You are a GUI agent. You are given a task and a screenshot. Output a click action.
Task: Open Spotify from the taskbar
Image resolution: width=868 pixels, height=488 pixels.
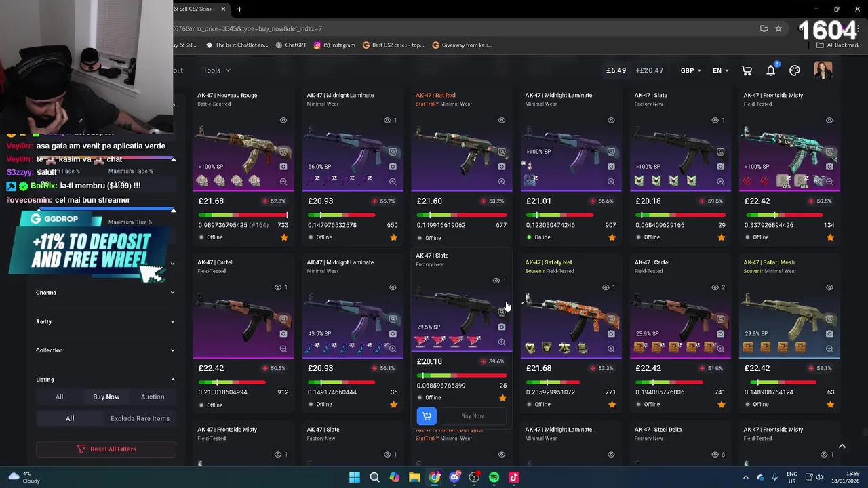(x=494, y=477)
